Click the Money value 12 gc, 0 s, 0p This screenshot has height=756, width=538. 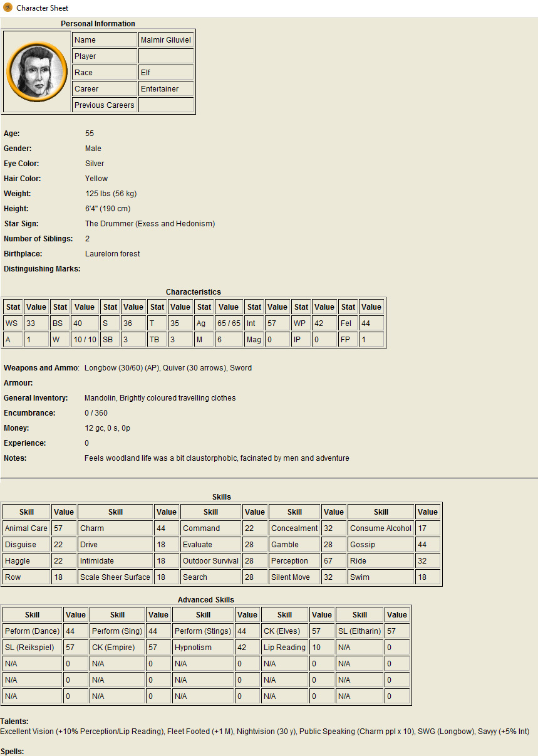pyautogui.click(x=108, y=428)
